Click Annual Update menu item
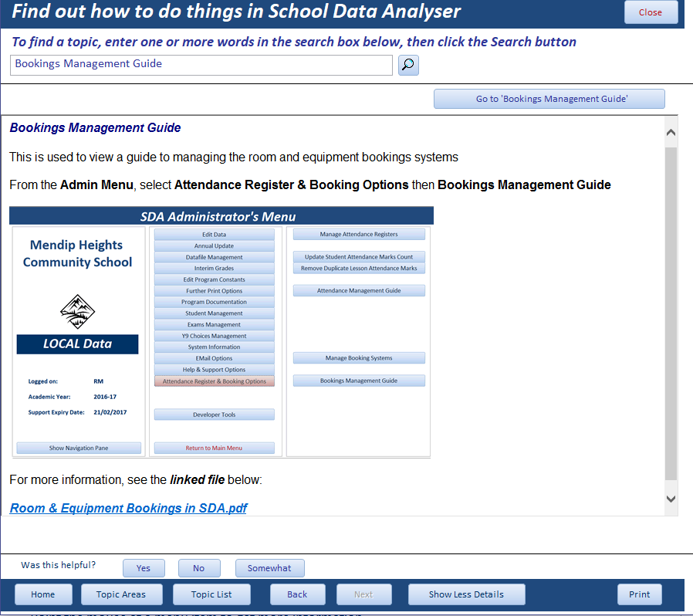Image resolution: width=693 pixels, height=616 pixels. (x=215, y=246)
